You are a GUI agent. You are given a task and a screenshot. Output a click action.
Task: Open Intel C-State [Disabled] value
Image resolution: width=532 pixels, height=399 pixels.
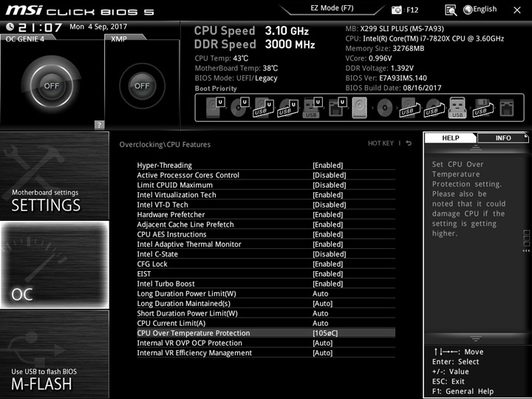[x=329, y=254]
